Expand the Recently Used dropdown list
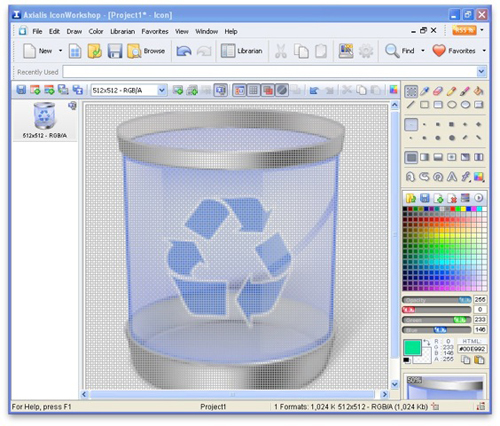Screen dimensions: 500x426 481,72
